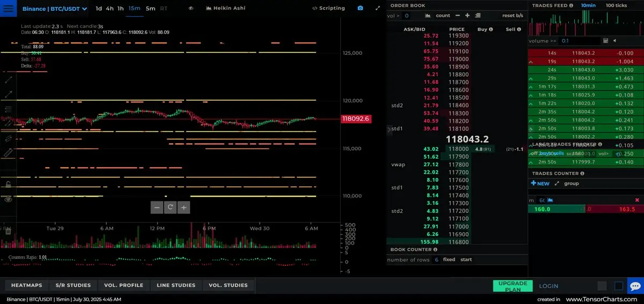Click the 118092.6 current price label

[355, 119]
